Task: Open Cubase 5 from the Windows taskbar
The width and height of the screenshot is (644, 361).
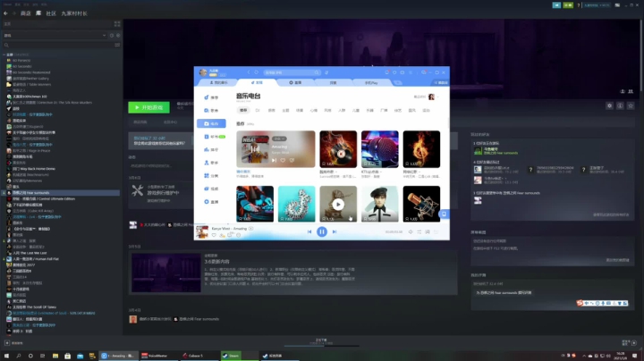Action: [199, 356]
